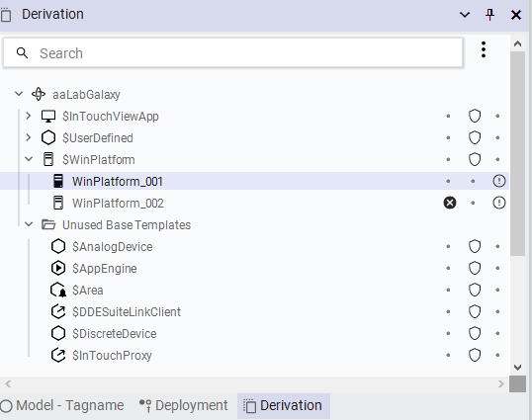
Task: Click the $InTouchViewApp monitor icon
Action: [x=48, y=117]
